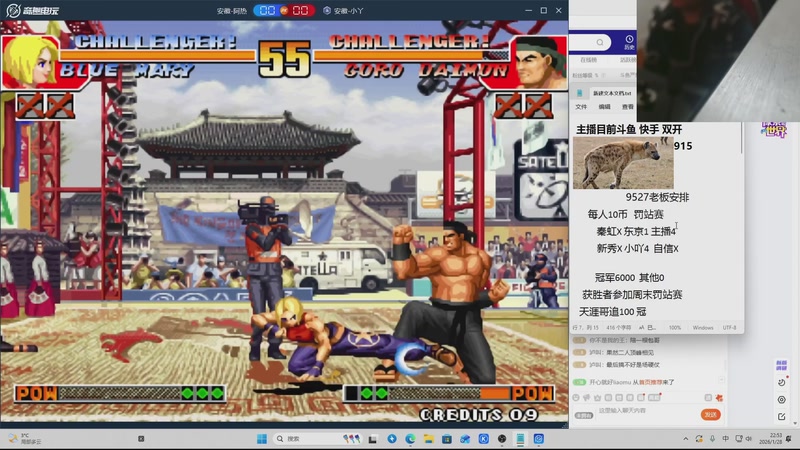Screen dimensions: 800x450
Task: Click the Windows line-ending status entry
Action: coord(703,328)
